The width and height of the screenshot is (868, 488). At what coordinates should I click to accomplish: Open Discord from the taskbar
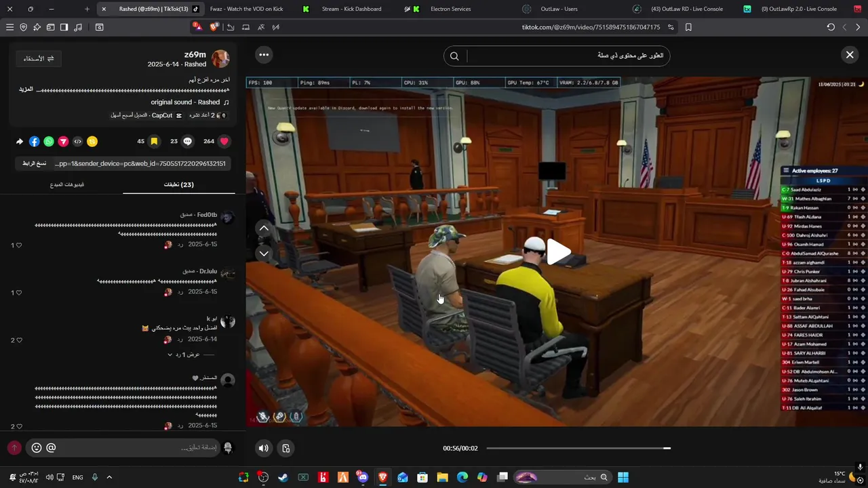point(363,477)
